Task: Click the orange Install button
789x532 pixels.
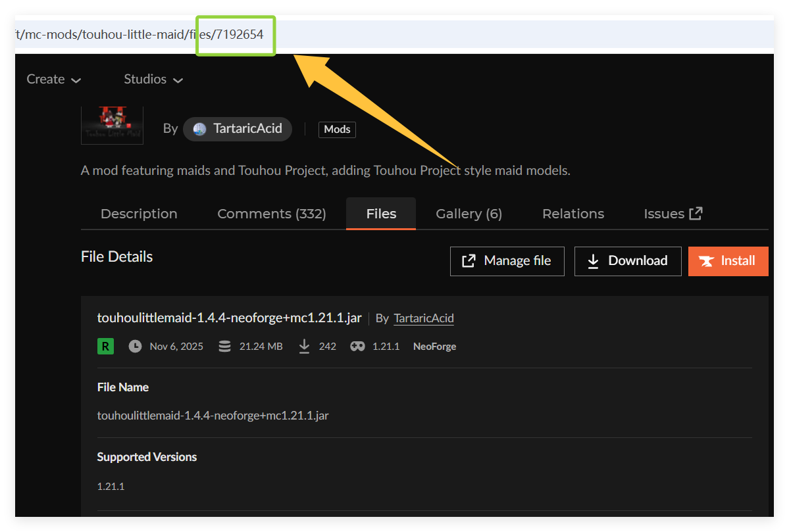Action: [x=728, y=261]
